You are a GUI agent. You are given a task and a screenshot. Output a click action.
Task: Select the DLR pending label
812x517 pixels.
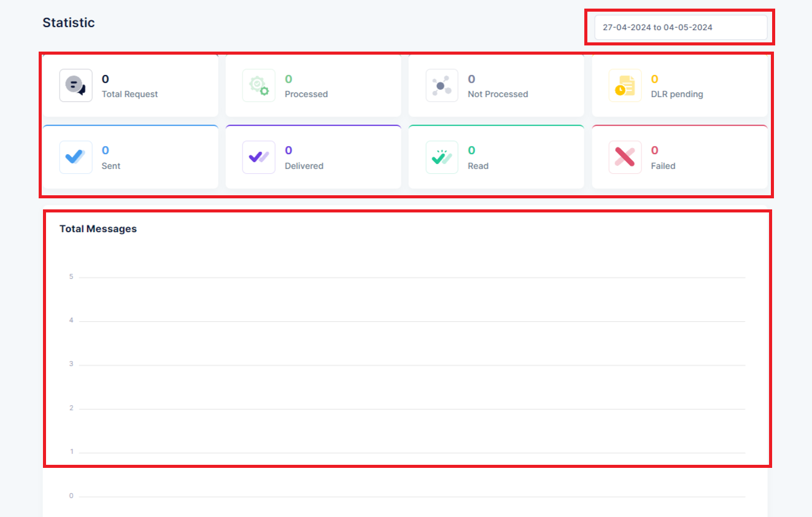click(677, 94)
